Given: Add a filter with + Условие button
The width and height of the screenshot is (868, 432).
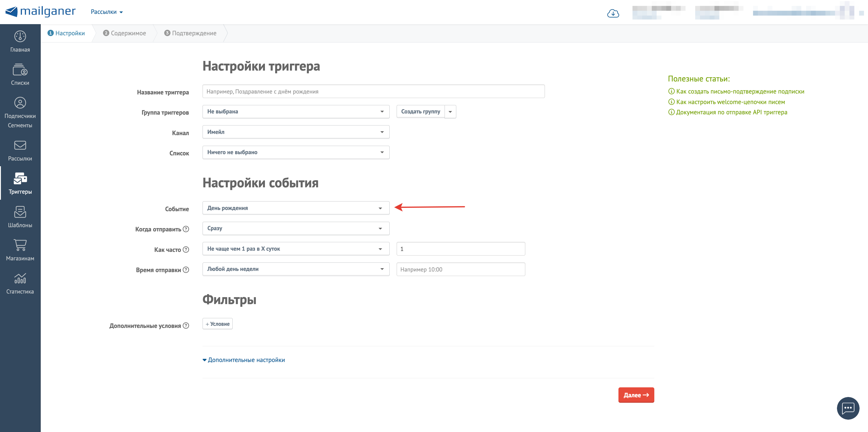Looking at the screenshot, I should tap(217, 324).
